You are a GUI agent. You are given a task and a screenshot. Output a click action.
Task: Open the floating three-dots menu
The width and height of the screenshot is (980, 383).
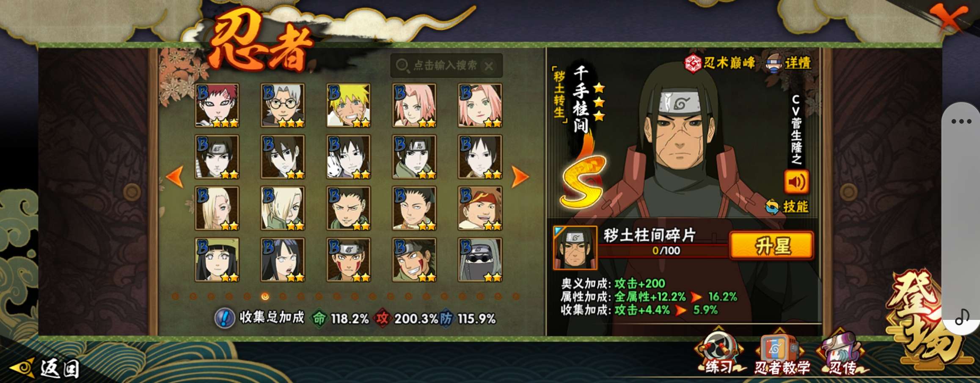point(961,121)
